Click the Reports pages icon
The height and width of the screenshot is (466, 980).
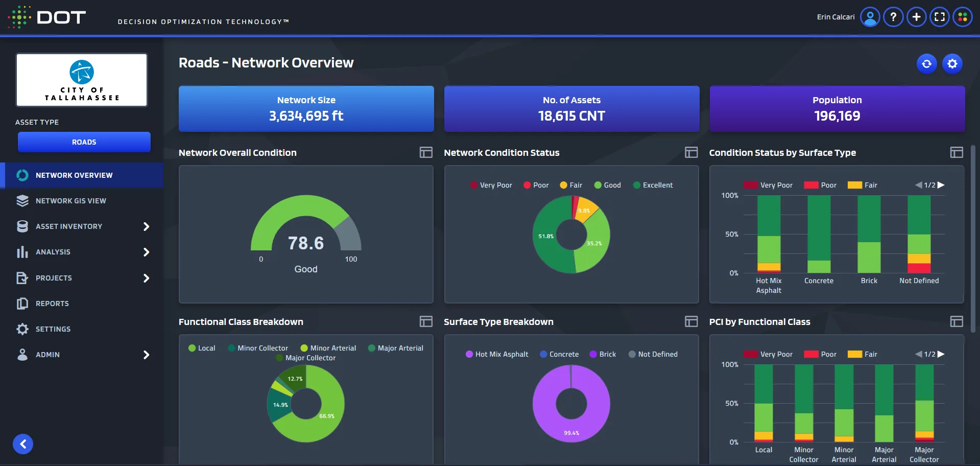(x=22, y=304)
